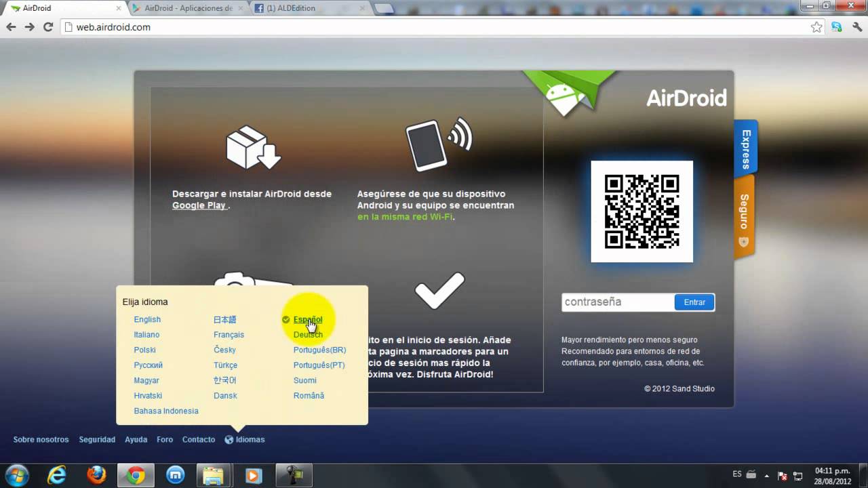Open Foro footer link
The height and width of the screenshot is (488, 868).
coord(165,440)
